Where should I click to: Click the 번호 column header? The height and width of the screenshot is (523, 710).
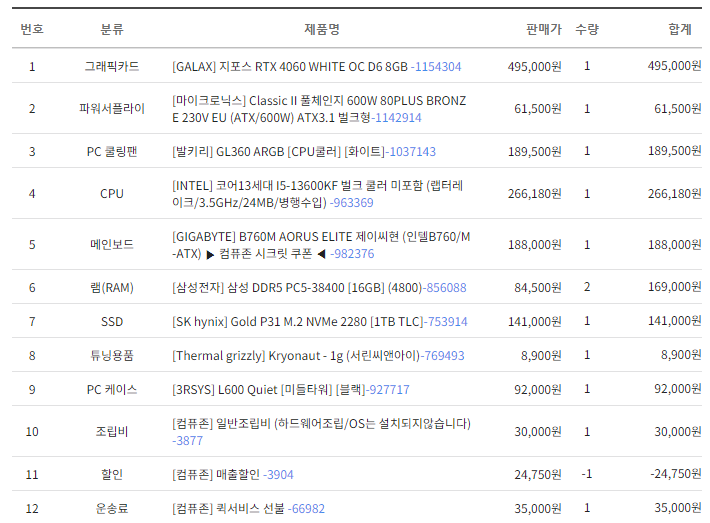[32, 29]
